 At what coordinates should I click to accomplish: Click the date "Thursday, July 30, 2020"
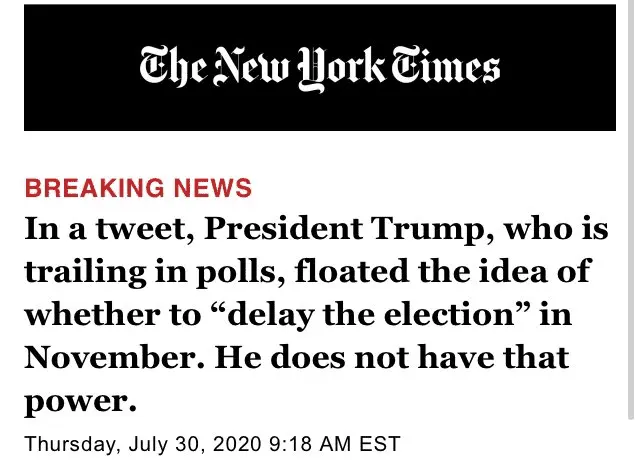pyautogui.click(x=144, y=443)
